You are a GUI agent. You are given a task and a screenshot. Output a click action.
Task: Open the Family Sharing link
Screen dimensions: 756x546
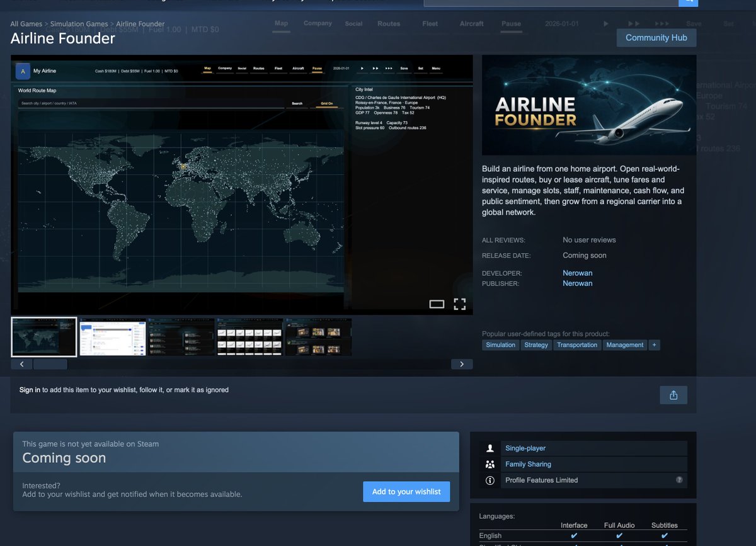528,464
